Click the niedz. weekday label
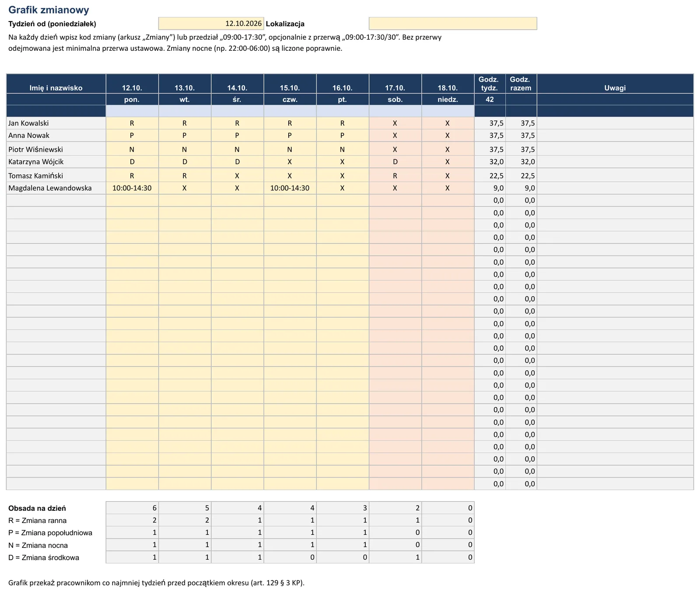 pyautogui.click(x=448, y=99)
